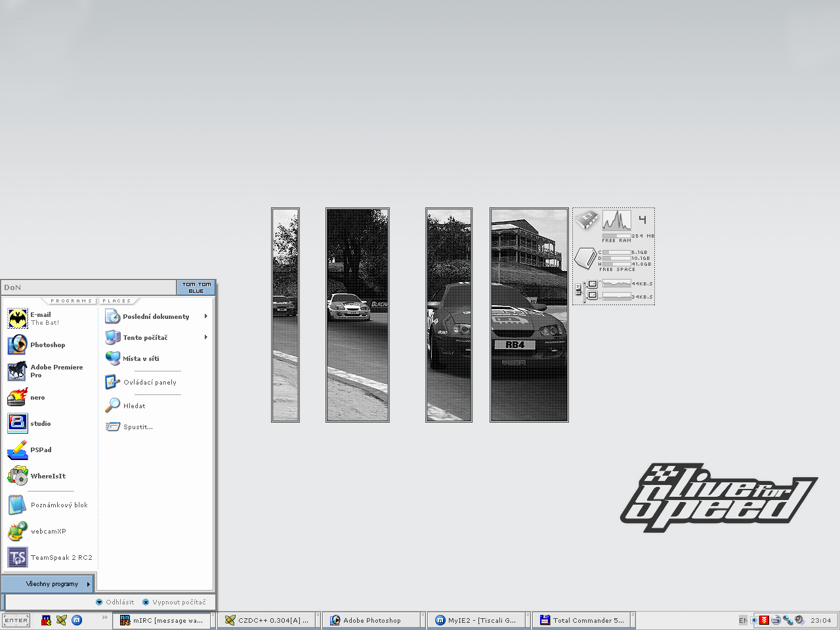Image resolution: width=840 pixels, height=630 pixels.
Task: Click the PROGRAMS header label
Action: point(72,301)
